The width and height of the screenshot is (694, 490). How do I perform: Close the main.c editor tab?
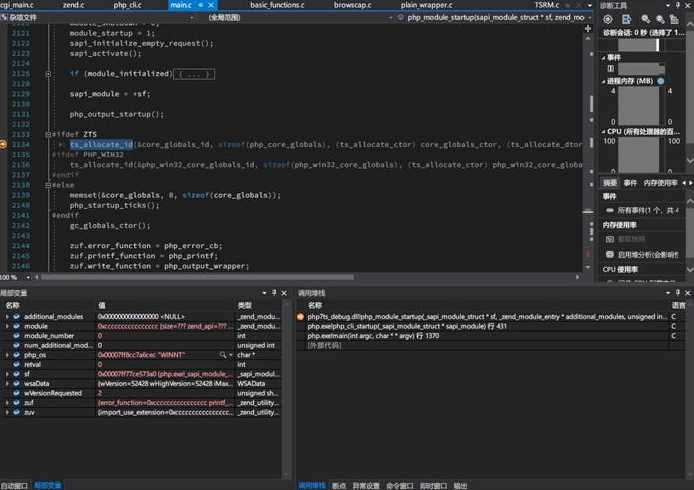pos(211,5)
